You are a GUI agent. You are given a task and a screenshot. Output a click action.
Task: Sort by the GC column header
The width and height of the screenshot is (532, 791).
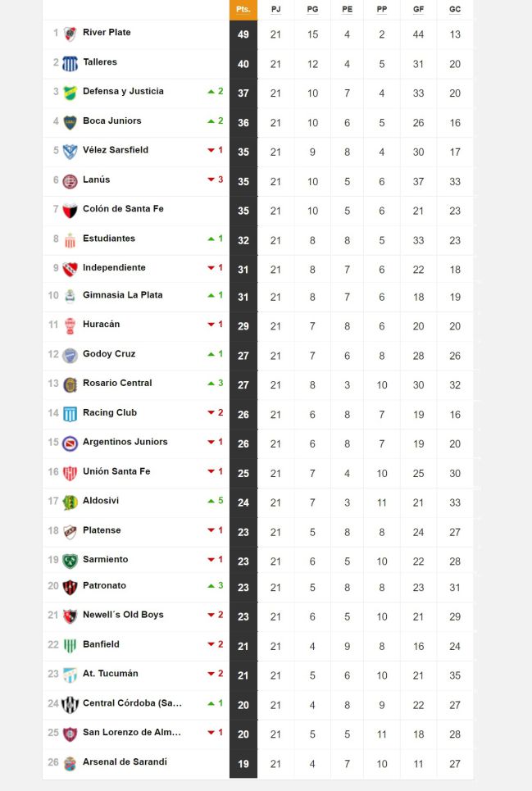tap(455, 10)
